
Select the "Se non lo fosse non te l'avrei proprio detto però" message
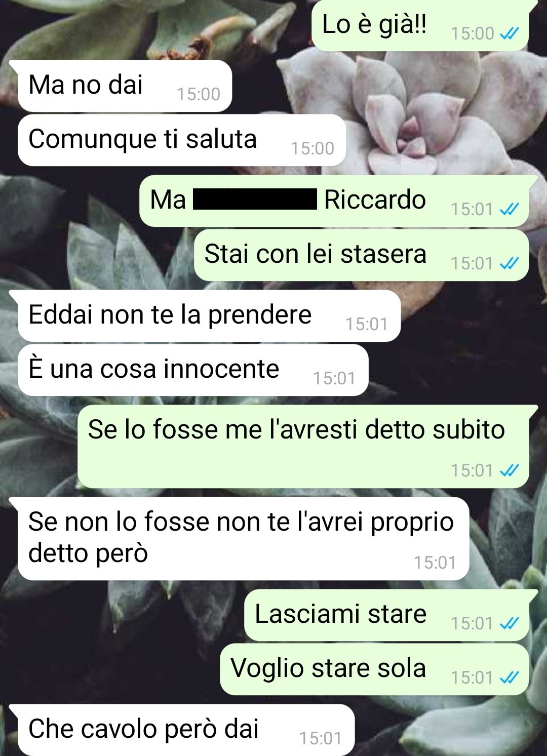pos(243,539)
